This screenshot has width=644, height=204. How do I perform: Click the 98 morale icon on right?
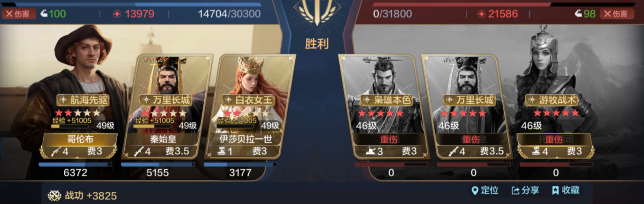pos(579,14)
